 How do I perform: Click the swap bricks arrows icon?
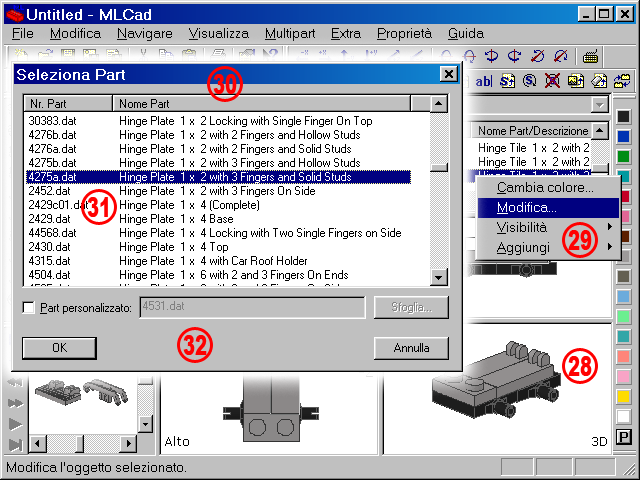[622, 81]
